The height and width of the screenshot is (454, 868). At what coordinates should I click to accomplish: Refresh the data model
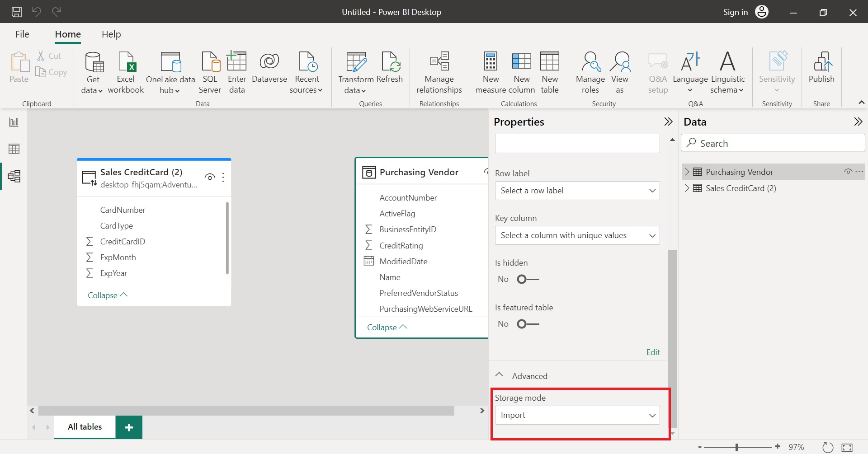click(390, 68)
